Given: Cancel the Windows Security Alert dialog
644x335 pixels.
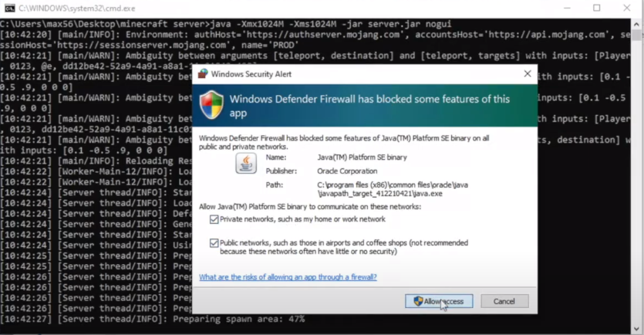Looking at the screenshot, I should 504,301.
